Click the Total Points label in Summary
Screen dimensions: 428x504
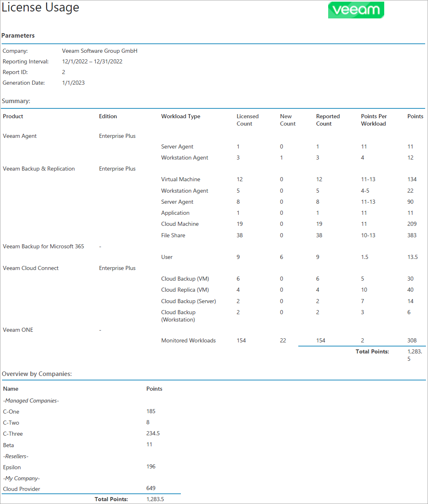[x=372, y=351]
